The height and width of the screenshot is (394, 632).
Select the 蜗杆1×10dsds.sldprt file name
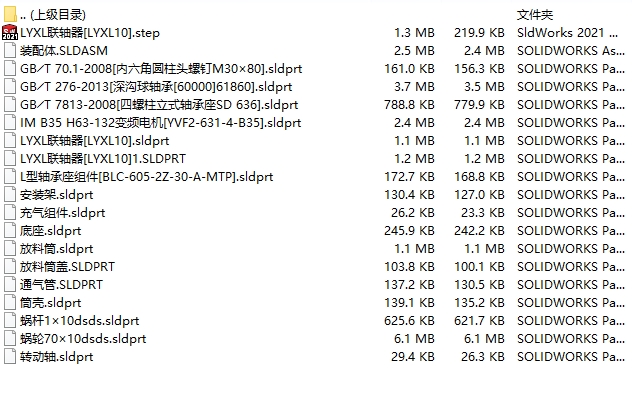(x=79, y=321)
